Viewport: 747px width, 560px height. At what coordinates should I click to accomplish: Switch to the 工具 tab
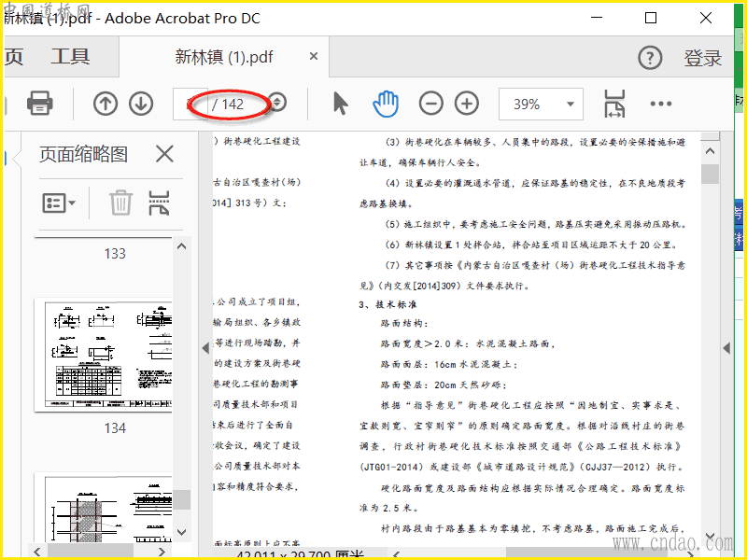[x=71, y=57]
